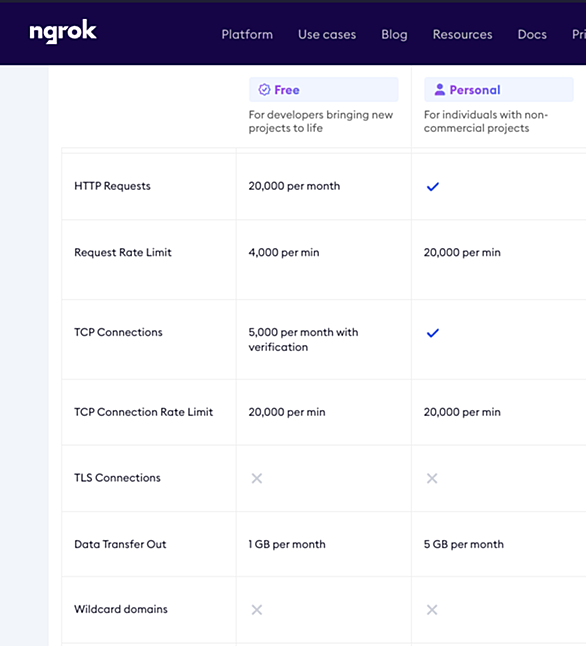Click Wildcard domains X under Personal

[432, 610]
